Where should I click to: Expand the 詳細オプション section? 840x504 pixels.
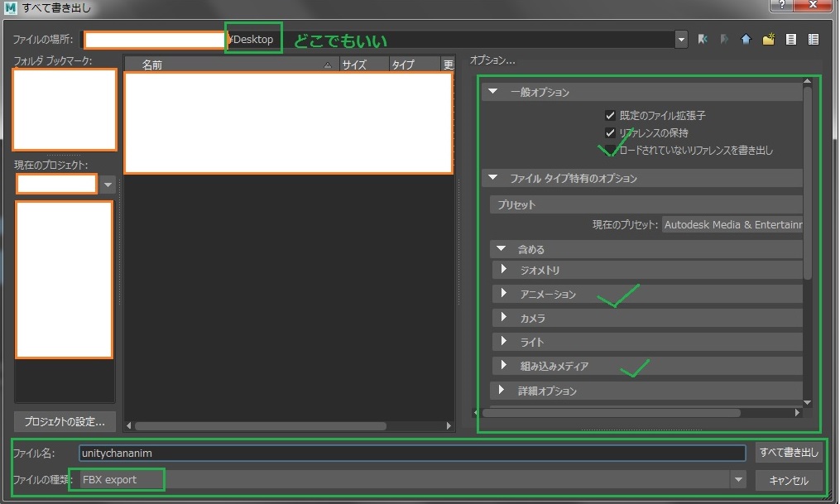(501, 390)
